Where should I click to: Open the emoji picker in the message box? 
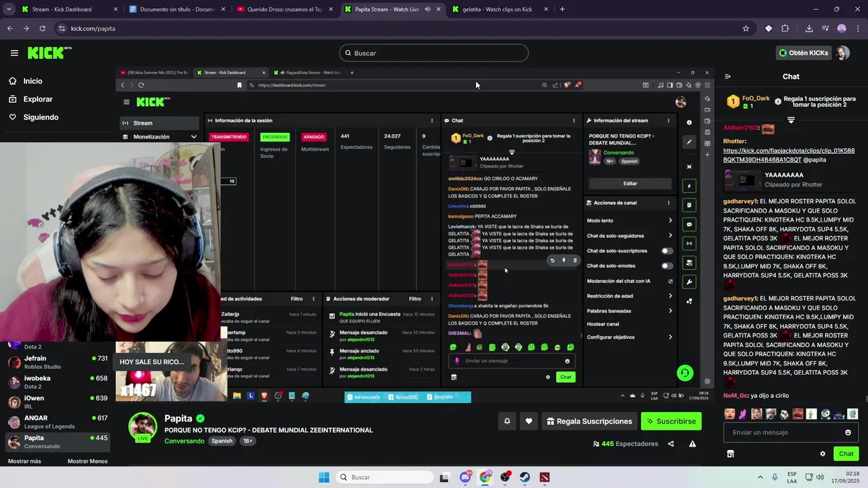click(x=848, y=432)
